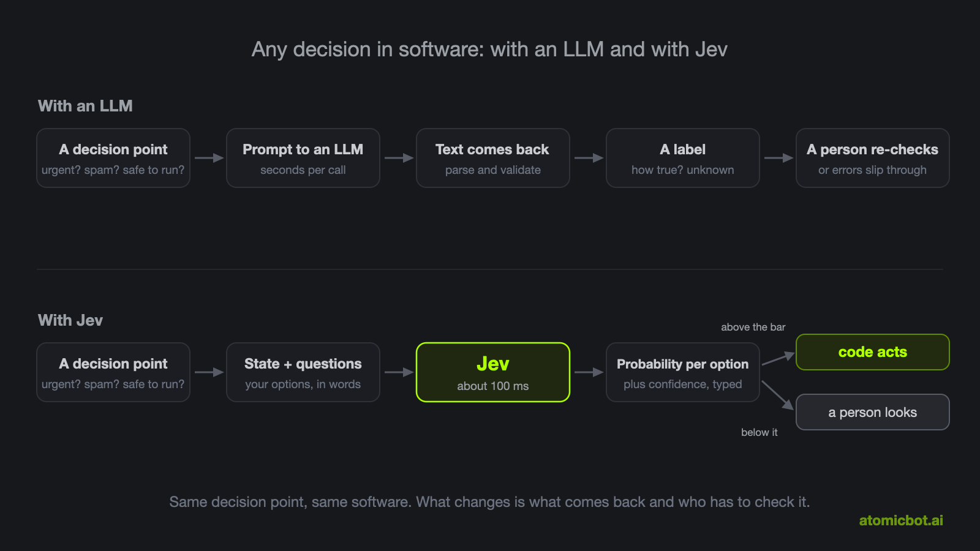The width and height of the screenshot is (980, 551).
Task: Select 'Probability per option' box
Action: 683,372
